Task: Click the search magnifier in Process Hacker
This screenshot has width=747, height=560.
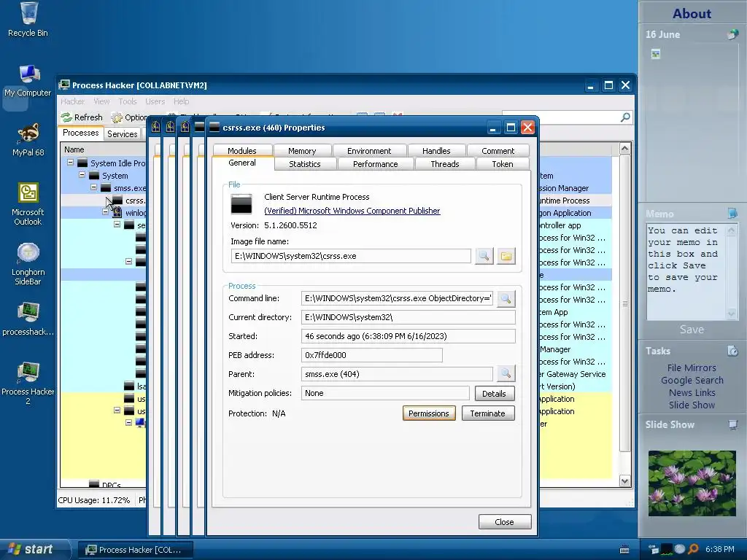Action: (625, 117)
